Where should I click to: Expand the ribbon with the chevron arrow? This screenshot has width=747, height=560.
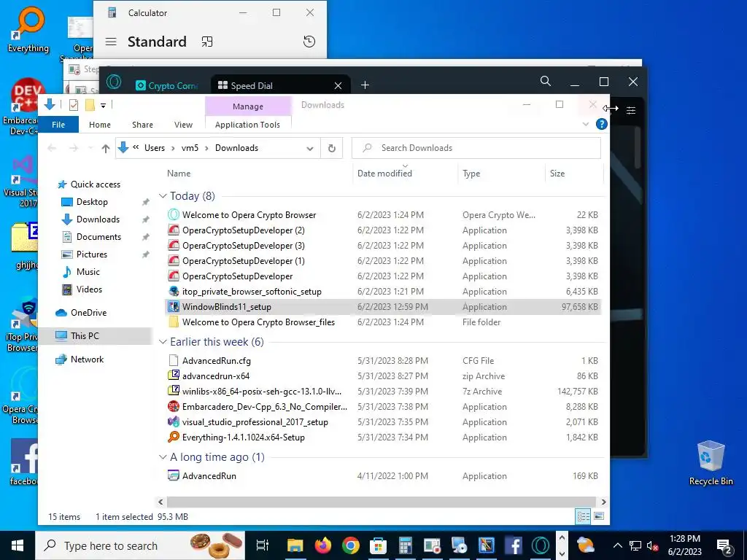pyautogui.click(x=586, y=124)
